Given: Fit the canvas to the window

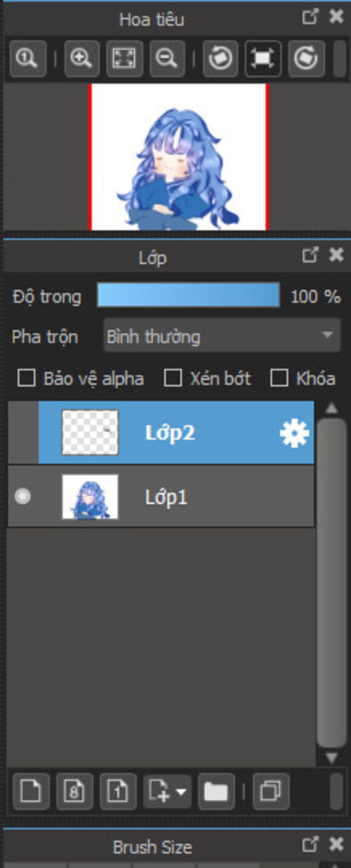Looking at the screenshot, I should point(124,58).
